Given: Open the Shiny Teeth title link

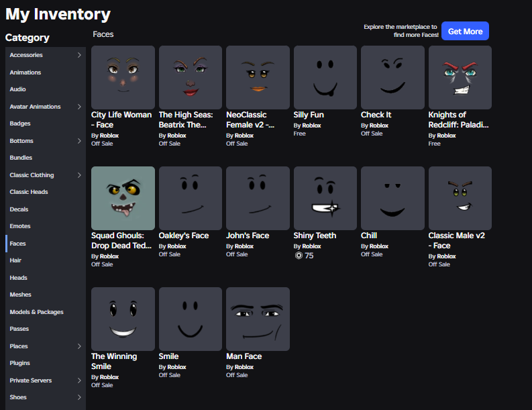Looking at the screenshot, I should tap(315, 236).
